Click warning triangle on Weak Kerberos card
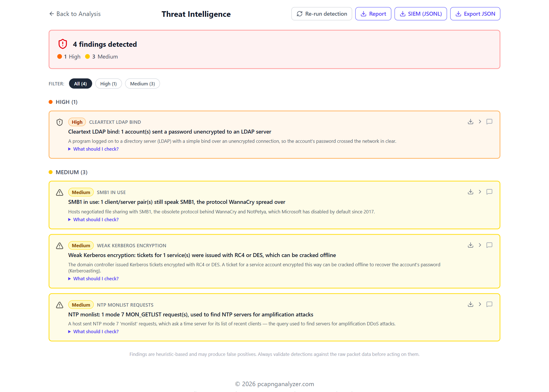Screen dimensions: 549x392 (60, 246)
